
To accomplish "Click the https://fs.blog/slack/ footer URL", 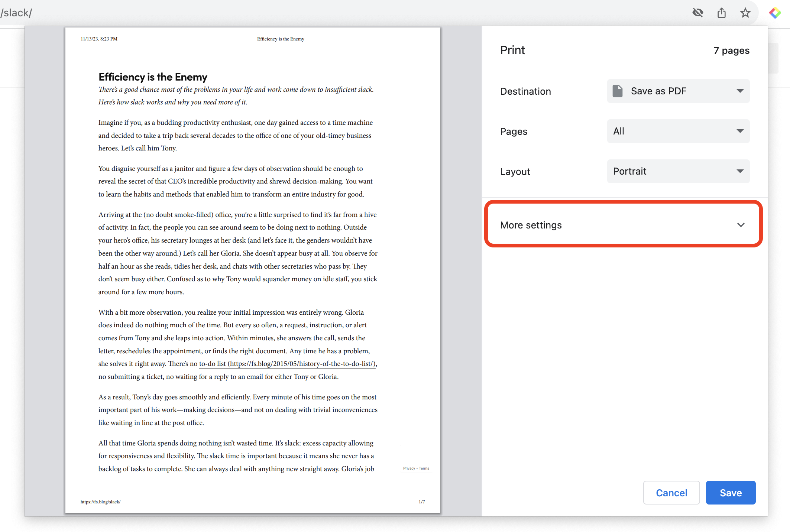I will [100, 502].
